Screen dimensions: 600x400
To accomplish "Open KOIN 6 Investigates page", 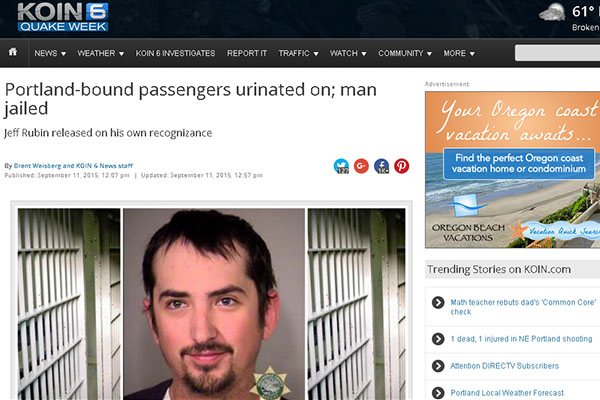I will pos(175,53).
